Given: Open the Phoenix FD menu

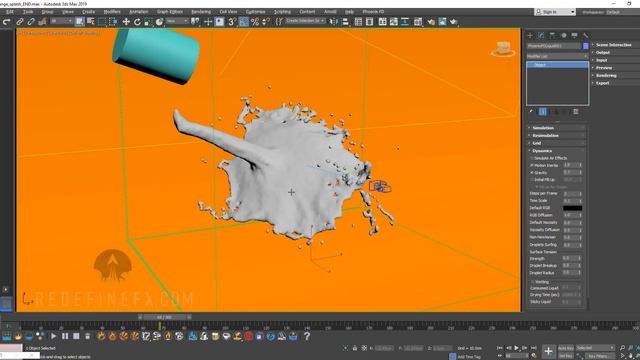Looking at the screenshot, I should click(373, 12).
